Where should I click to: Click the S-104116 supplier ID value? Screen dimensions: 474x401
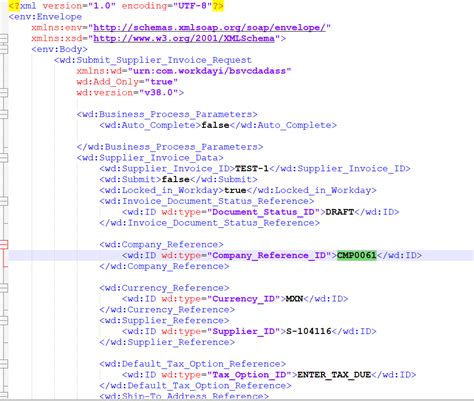click(x=309, y=331)
